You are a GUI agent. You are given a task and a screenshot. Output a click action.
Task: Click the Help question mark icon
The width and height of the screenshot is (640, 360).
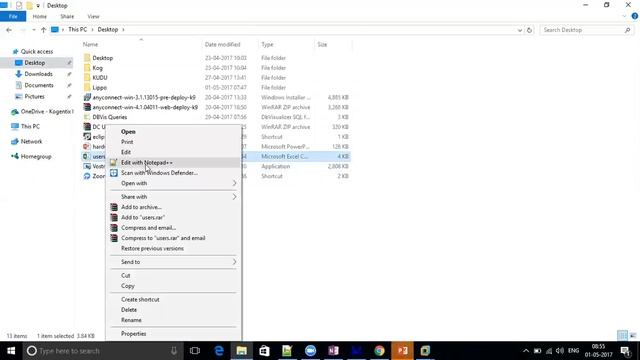click(x=635, y=16)
